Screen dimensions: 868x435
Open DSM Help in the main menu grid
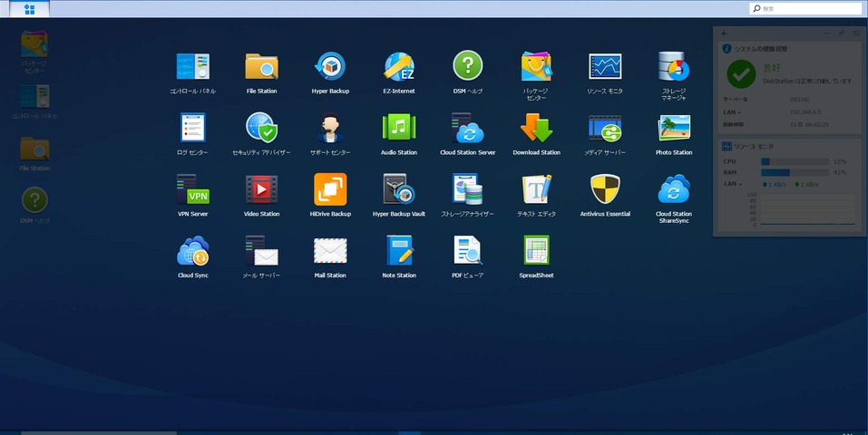click(468, 66)
